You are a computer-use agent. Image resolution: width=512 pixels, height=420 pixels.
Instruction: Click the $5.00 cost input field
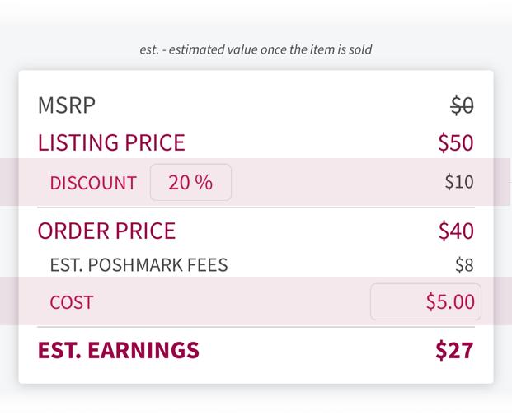(425, 301)
